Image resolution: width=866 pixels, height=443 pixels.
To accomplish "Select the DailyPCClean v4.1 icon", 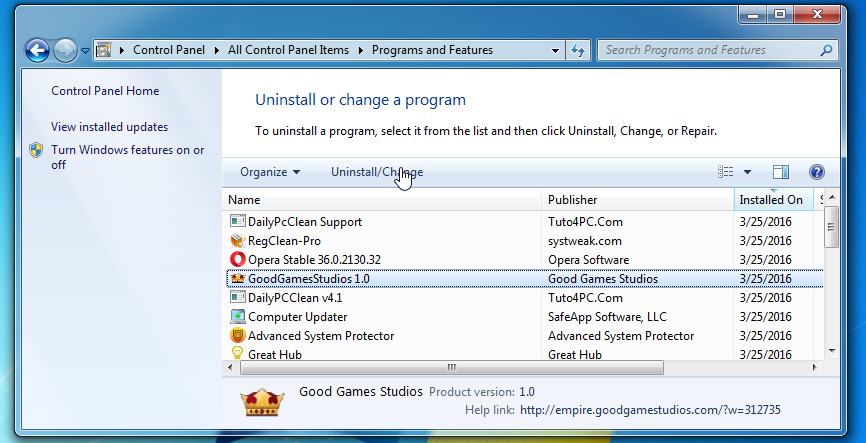I will (237, 298).
